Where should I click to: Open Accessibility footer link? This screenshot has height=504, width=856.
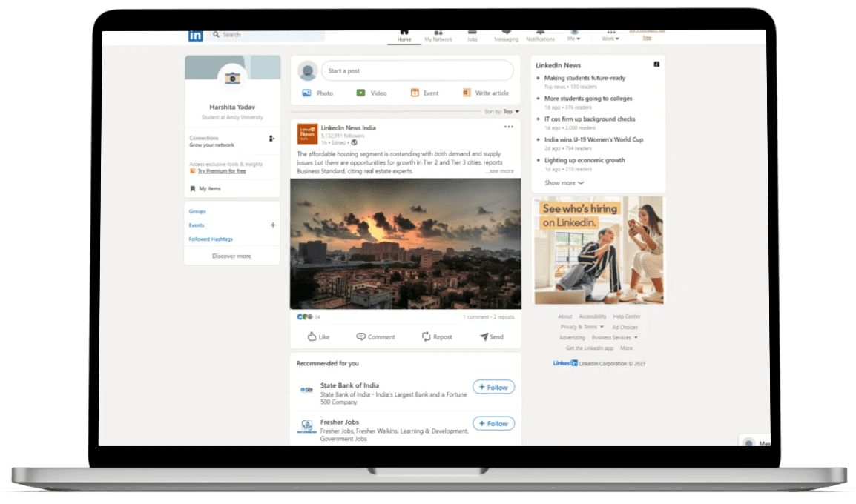coord(593,317)
